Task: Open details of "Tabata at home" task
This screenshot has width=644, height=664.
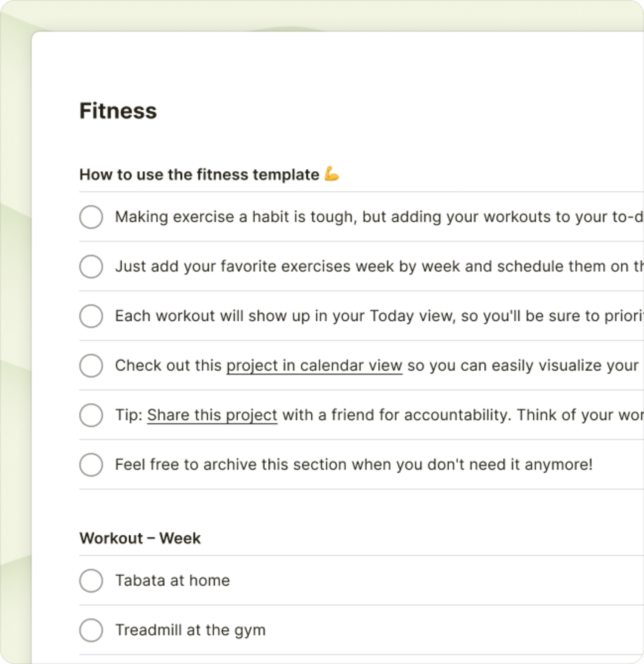Action: pos(173,580)
